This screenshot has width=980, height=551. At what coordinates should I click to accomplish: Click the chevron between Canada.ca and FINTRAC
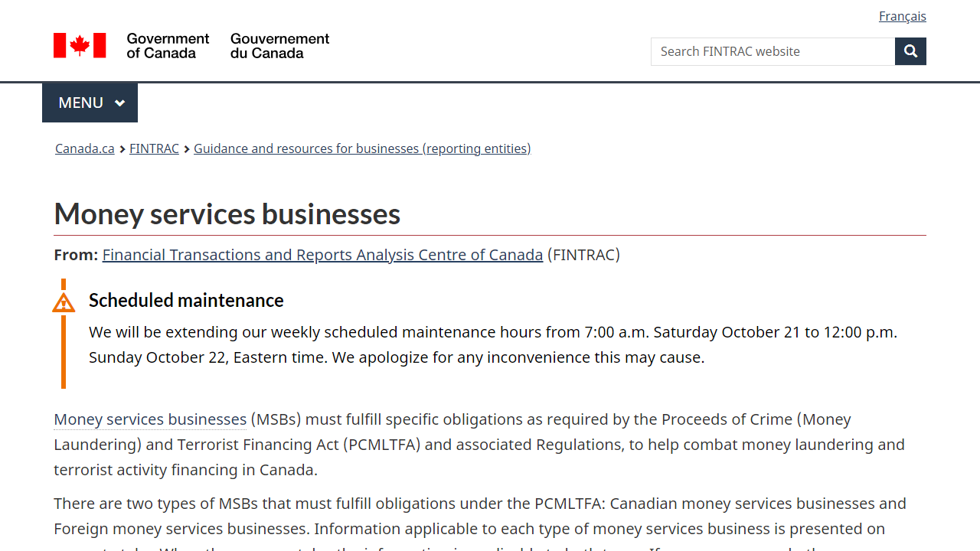click(121, 148)
